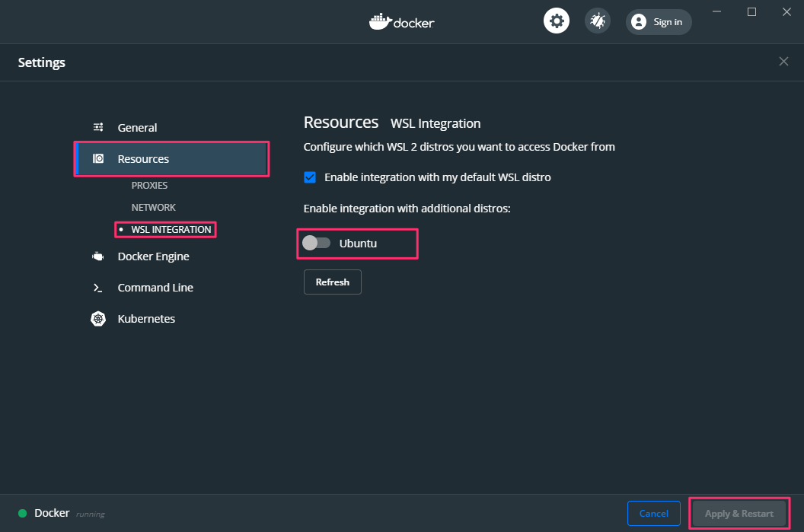Click the Refresh button
This screenshot has width=804, height=532.
332,282
